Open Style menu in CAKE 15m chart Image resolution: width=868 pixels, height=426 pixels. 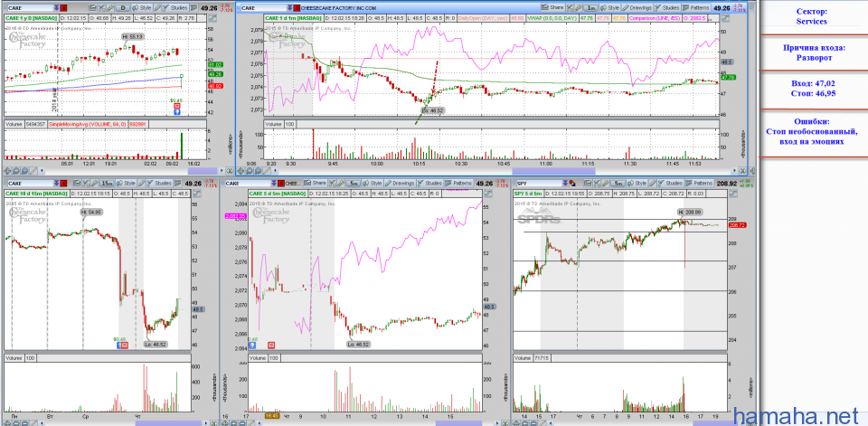127,184
